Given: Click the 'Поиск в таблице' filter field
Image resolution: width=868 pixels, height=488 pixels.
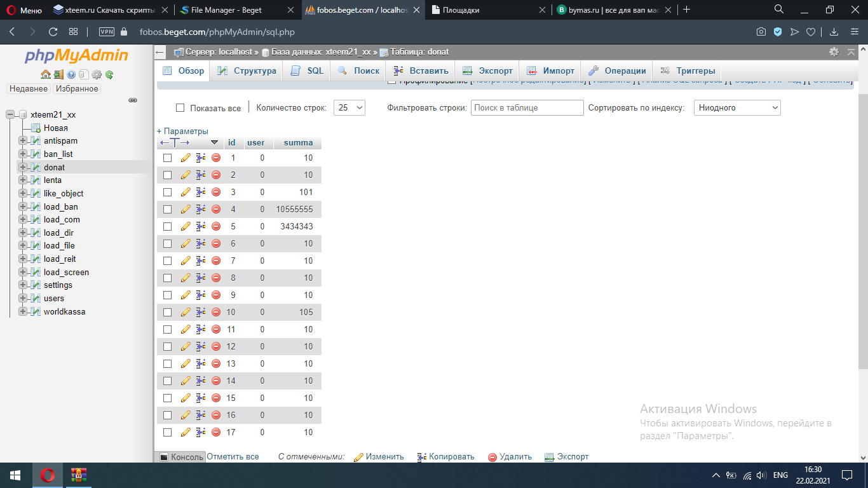Looking at the screenshot, I should 527,108.
